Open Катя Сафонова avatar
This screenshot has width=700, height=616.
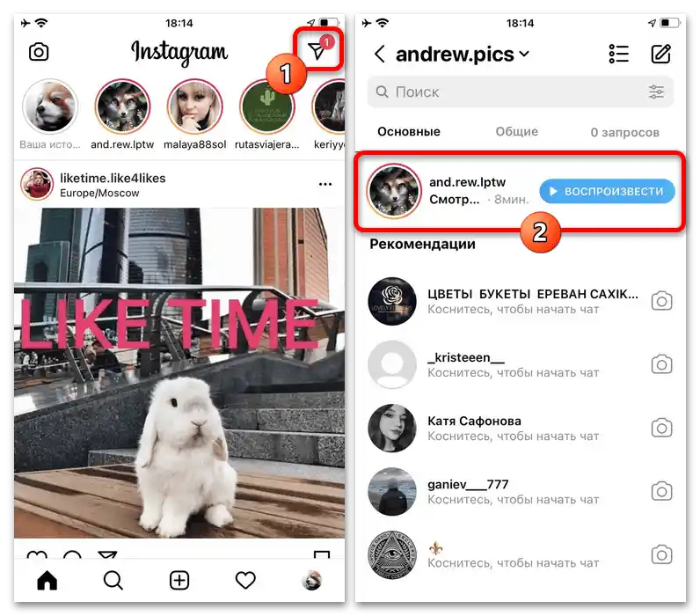point(392,428)
